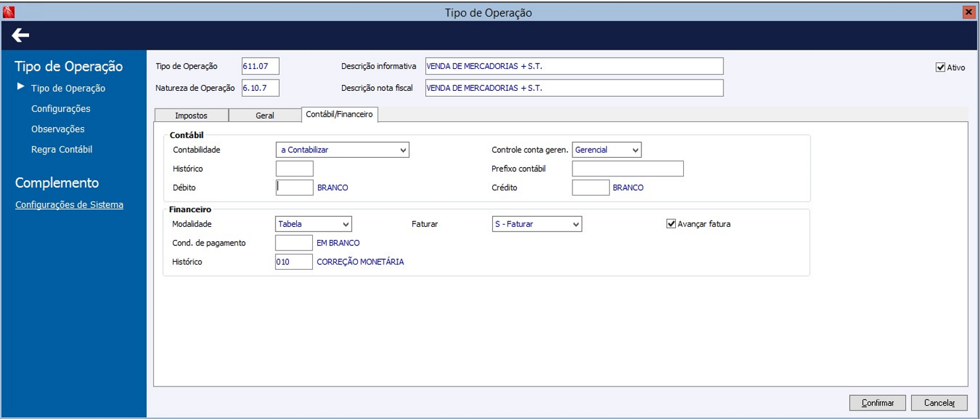Click the Cancelar button
This screenshot has width=980, height=419.
click(938, 403)
